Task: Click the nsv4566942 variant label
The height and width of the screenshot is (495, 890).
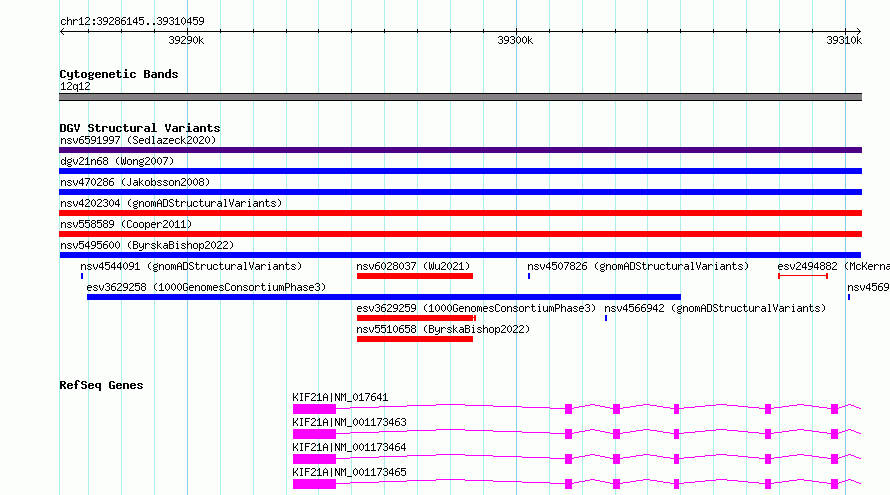Action: tap(715, 308)
